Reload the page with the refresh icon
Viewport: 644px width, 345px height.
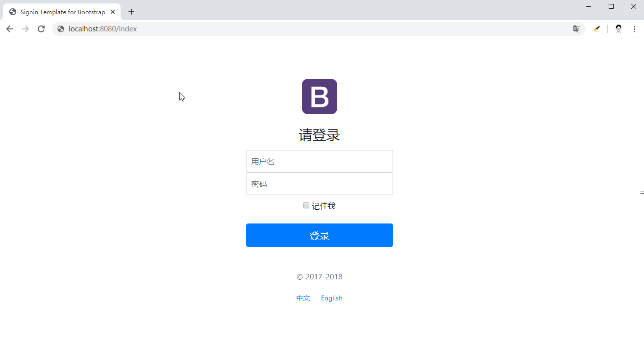pyautogui.click(x=41, y=29)
